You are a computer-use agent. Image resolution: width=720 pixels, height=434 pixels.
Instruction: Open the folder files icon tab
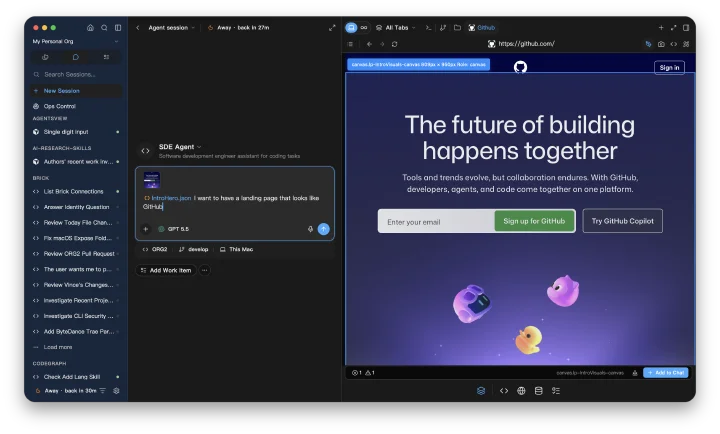pyautogui.click(x=457, y=28)
